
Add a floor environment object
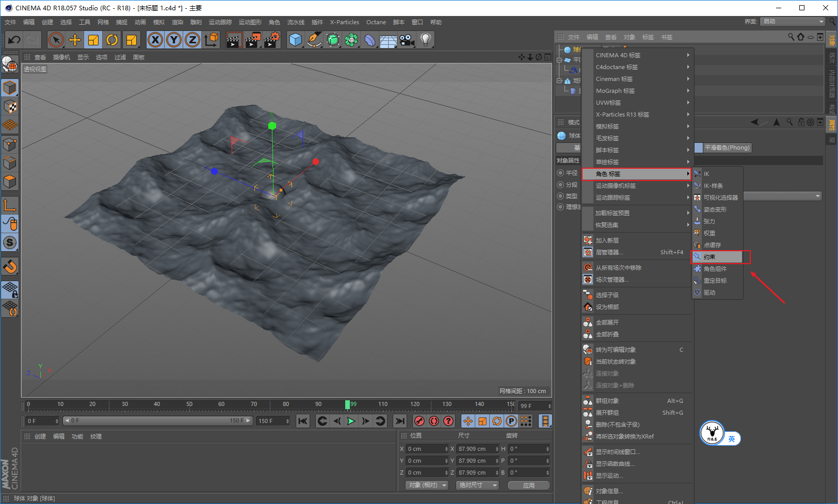(x=389, y=40)
